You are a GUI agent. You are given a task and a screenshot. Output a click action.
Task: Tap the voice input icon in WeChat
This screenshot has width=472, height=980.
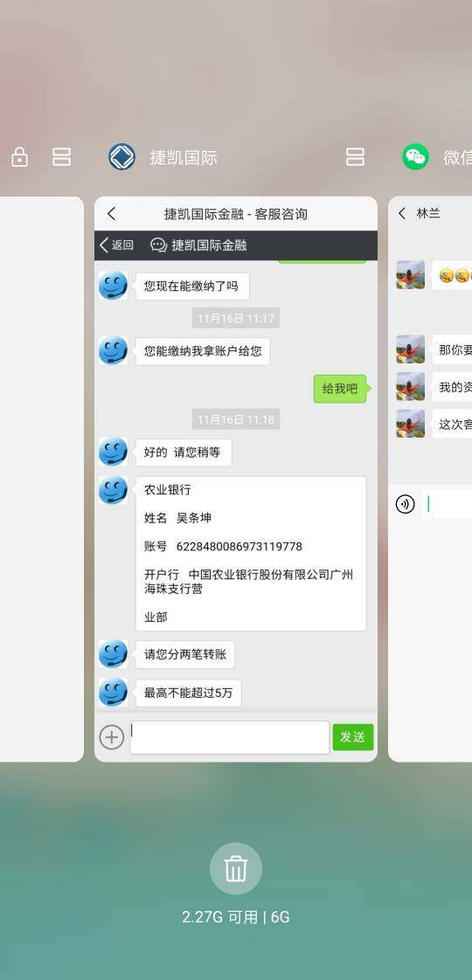coord(405,504)
